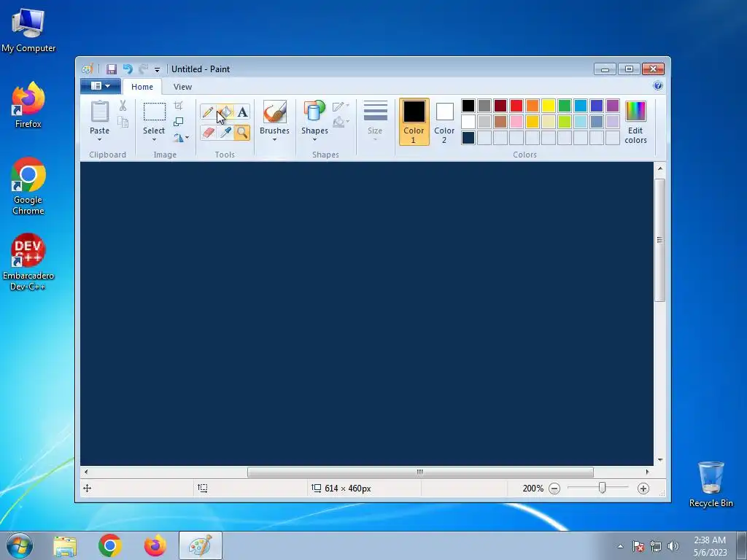Click the horizontal scrollbar right arrow
Screen dimensions: 747x560
tap(647, 472)
